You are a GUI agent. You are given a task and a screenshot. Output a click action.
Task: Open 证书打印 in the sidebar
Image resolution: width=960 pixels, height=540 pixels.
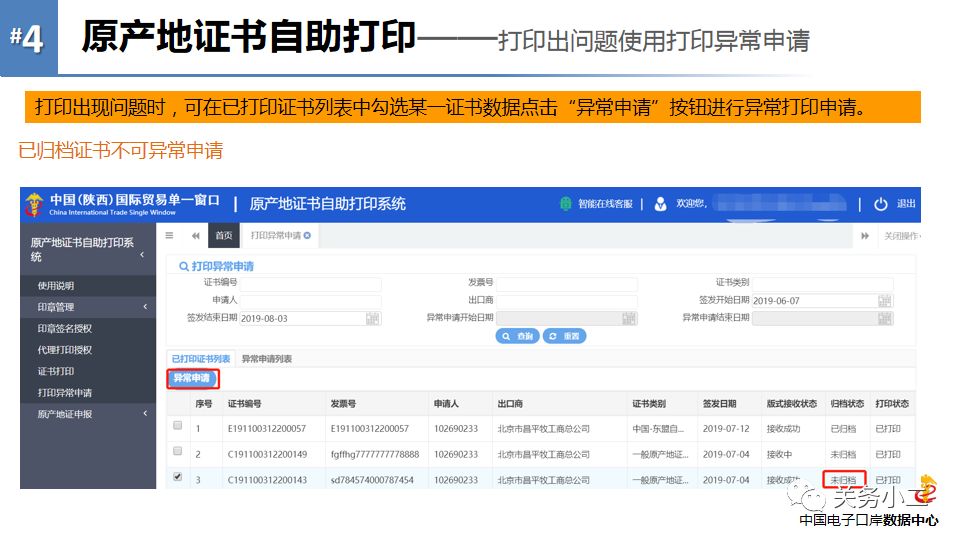point(56,372)
